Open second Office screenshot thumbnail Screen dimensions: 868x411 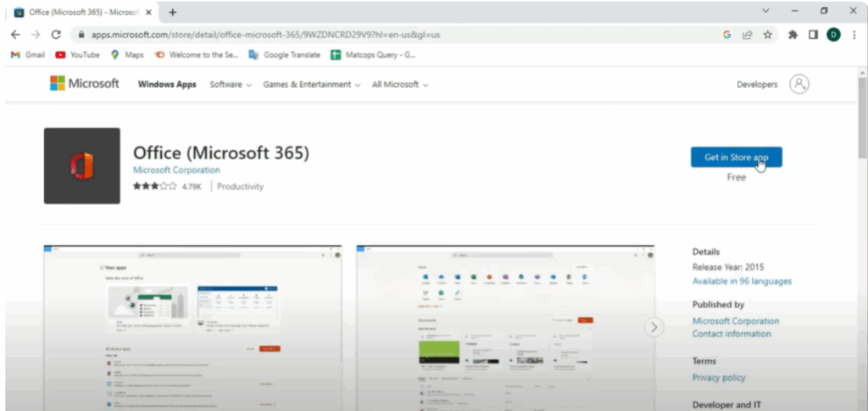tap(505, 328)
